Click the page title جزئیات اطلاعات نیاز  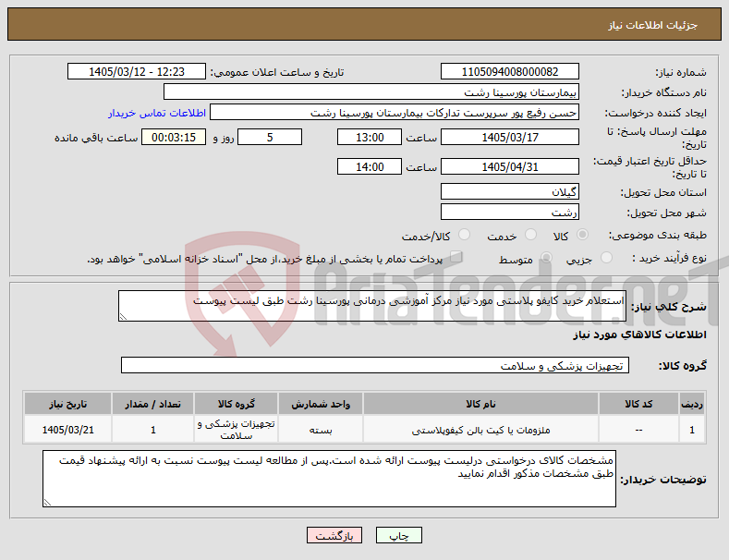[652, 25]
